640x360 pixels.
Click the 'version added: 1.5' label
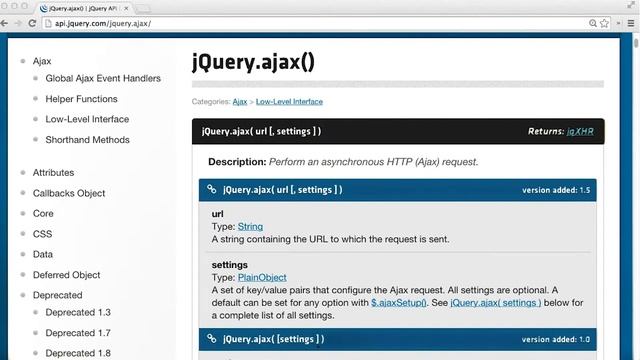point(556,190)
